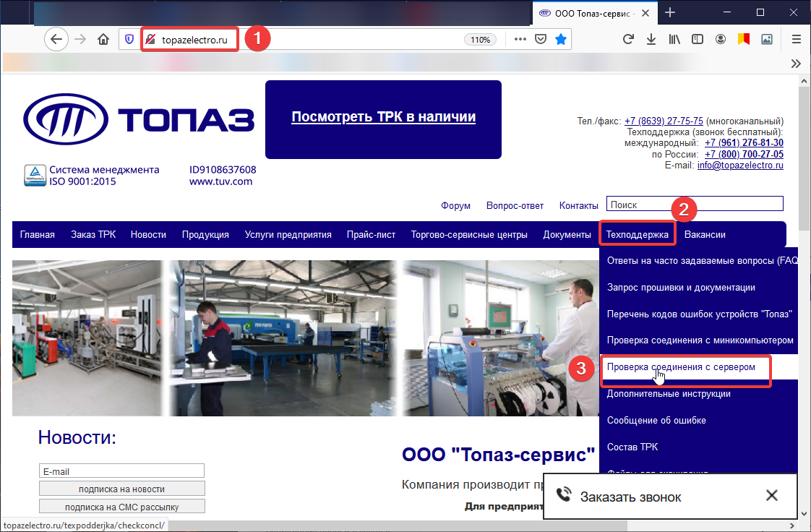Click the picture screenshot extension icon
The height and width of the screenshot is (532, 811).
pos(767,39)
